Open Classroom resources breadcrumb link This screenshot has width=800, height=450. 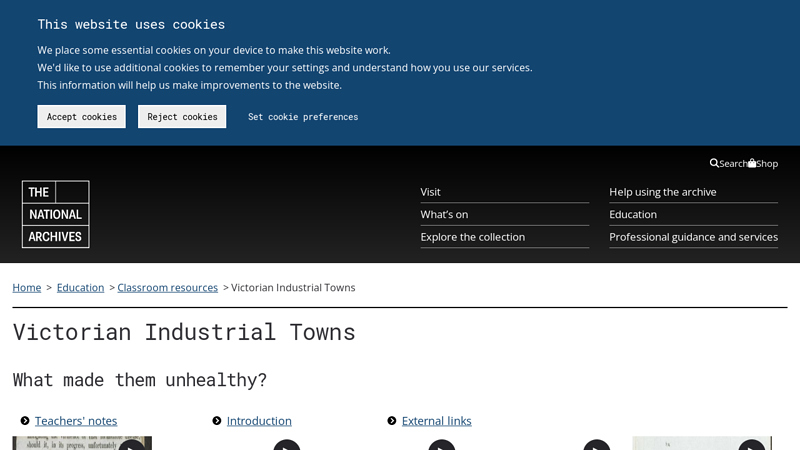coord(167,288)
